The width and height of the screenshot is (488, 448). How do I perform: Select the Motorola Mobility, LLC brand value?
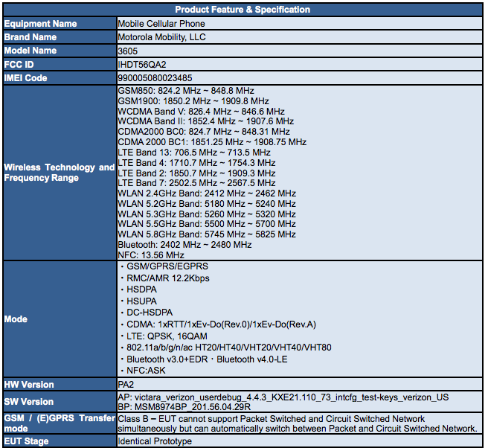click(161, 36)
